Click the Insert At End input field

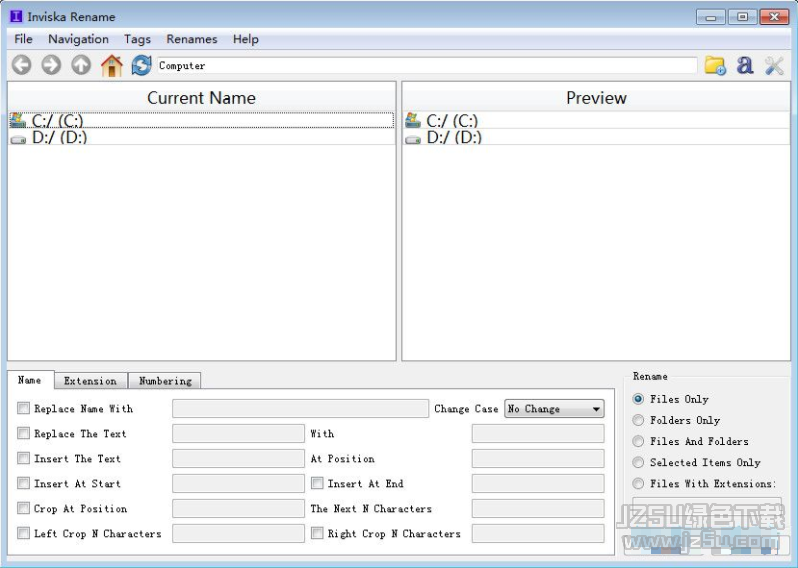point(538,484)
